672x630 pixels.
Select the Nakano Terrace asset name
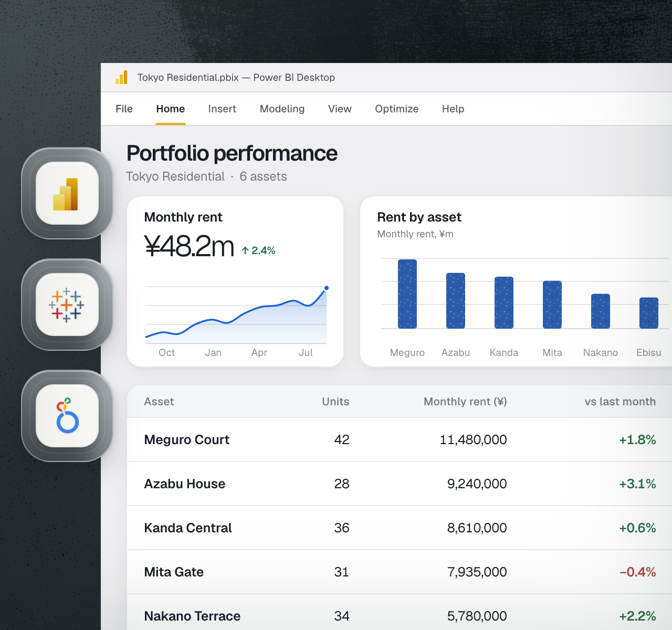coord(192,616)
